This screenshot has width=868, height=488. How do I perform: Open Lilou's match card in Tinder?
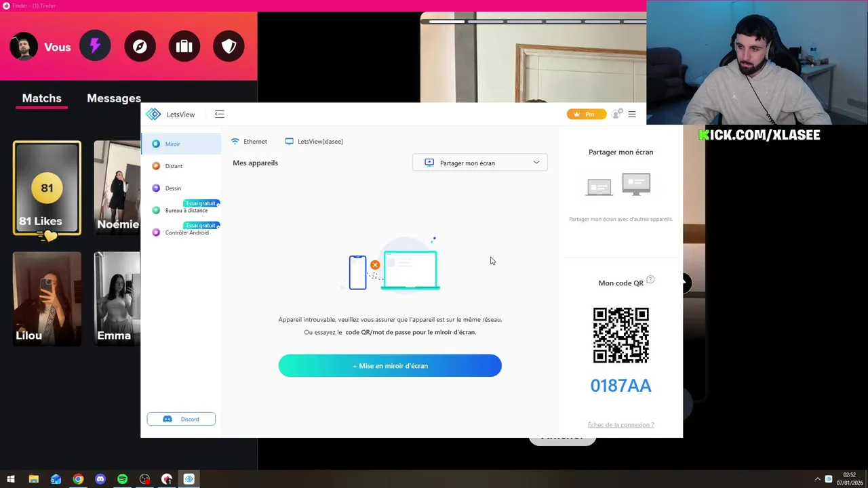[47, 299]
